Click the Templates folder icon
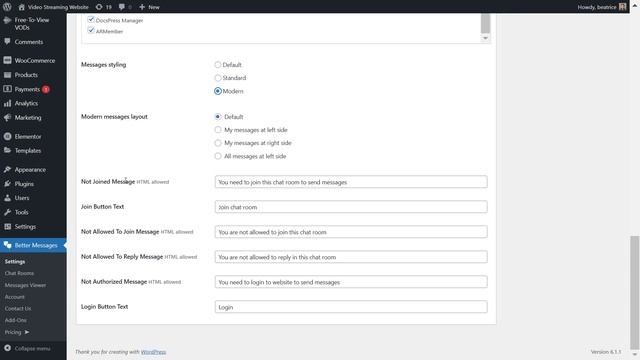Screen dimensions: 640x360 point(7,151)
